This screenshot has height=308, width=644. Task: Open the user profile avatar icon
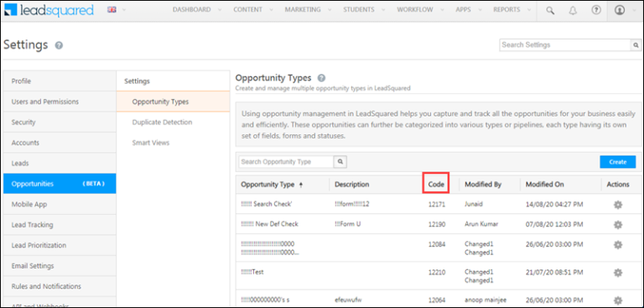click(x=620, y=10)
